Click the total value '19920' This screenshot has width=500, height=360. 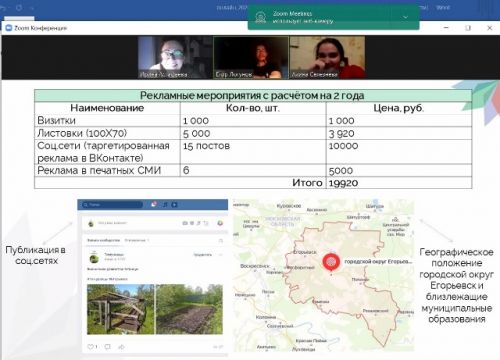coord(343,183)
